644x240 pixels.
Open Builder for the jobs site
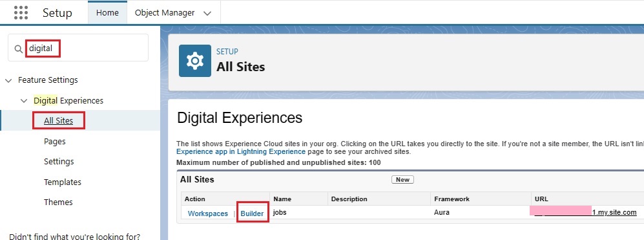click(252, 213)
